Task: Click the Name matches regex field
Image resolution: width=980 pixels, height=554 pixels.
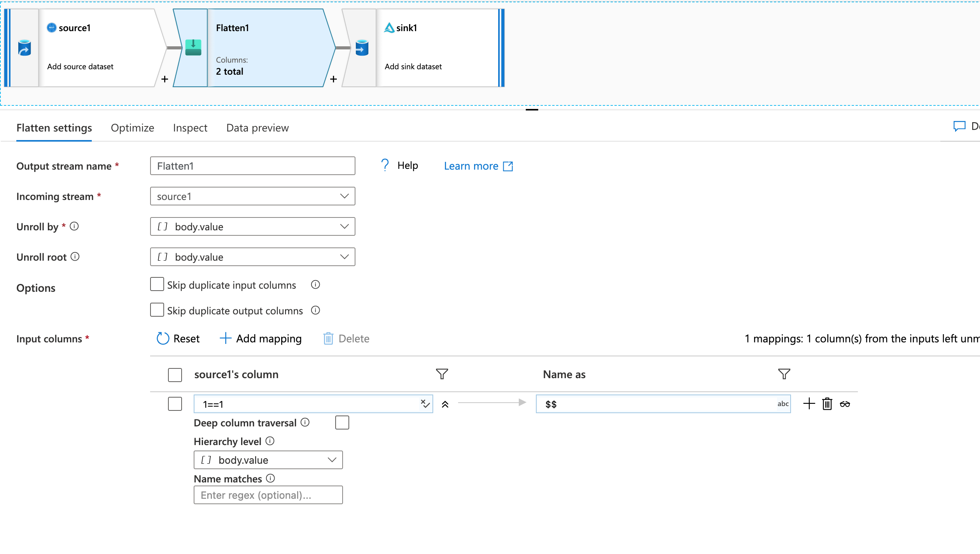Action: (x=268, y=495)
